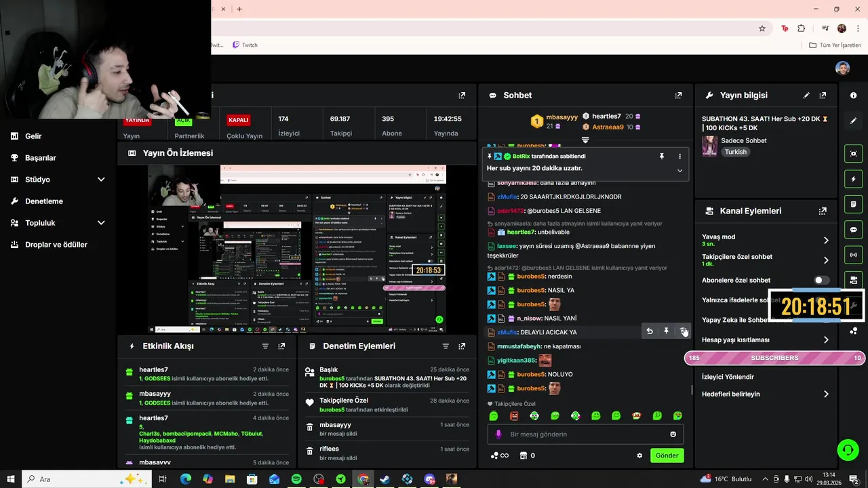868x488 pixels.
Task: Click the Turkish language tag
Action: pyautogui.click(x=735, y=152)
